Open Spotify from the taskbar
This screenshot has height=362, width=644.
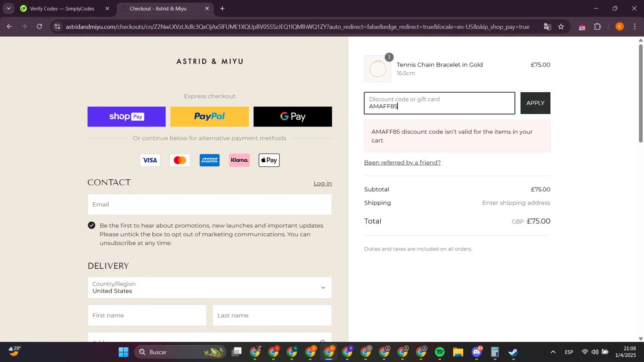point(440,352)
